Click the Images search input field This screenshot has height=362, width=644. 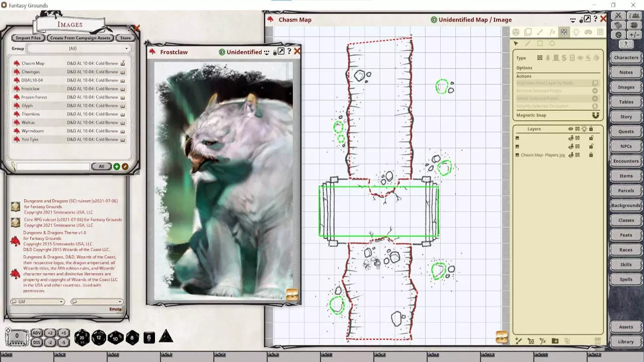click(x=53, y=166)
